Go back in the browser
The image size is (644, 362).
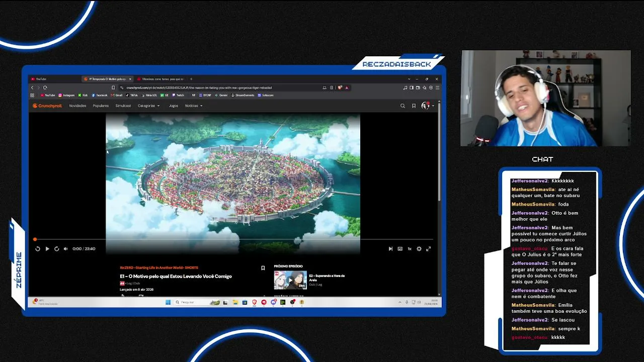pyautogui.click(x=32, y=87)
